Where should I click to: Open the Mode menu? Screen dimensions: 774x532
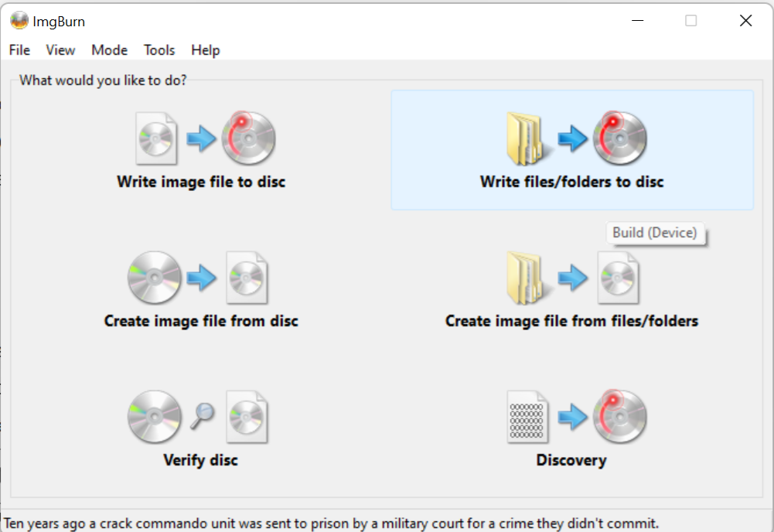point(109,50)
